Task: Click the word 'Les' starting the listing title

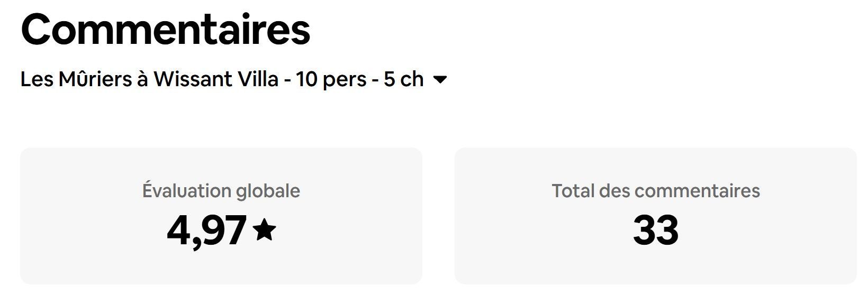Action: tap(37, 79)
